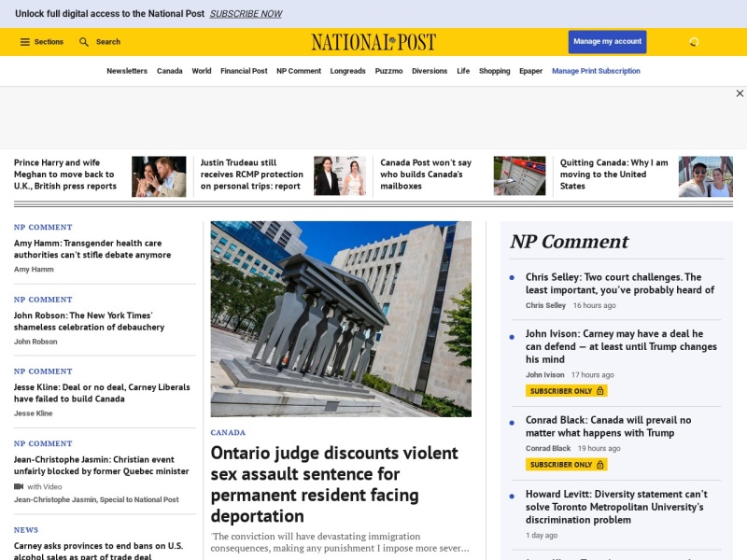747x560 pixels.
Task: Click the video camera icon near 'with Video'
Action: [19, 486]
